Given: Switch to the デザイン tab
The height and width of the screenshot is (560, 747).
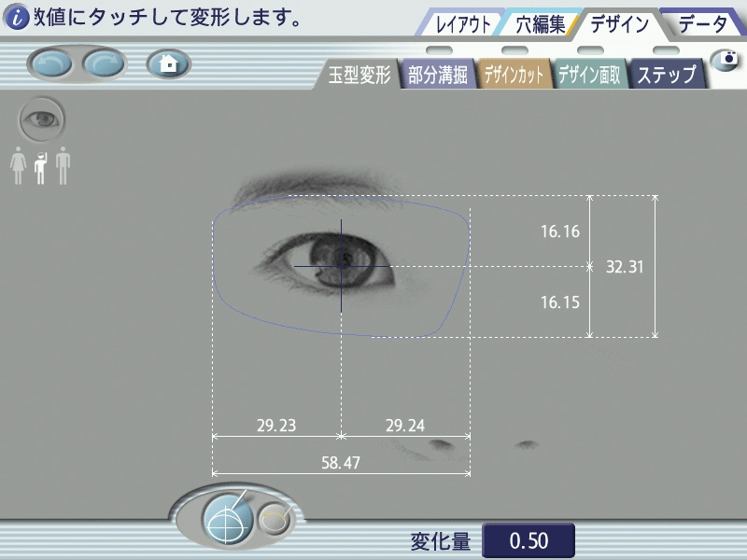Looking at the screenshot, I should tap(619, 24).
